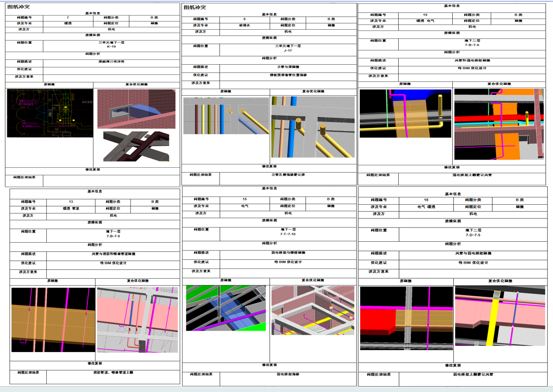Open issue 6 original clash pipe image

pyautogui.click(x=226, y=116)
